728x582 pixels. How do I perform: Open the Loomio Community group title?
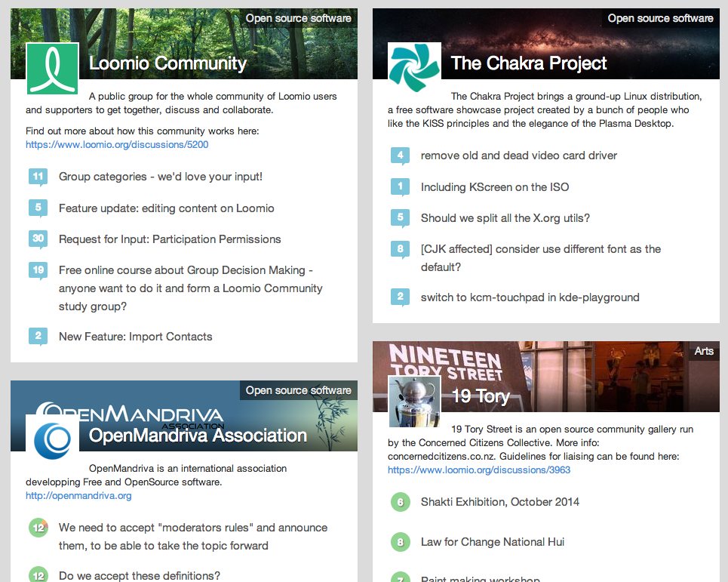(x=167, y=63)
